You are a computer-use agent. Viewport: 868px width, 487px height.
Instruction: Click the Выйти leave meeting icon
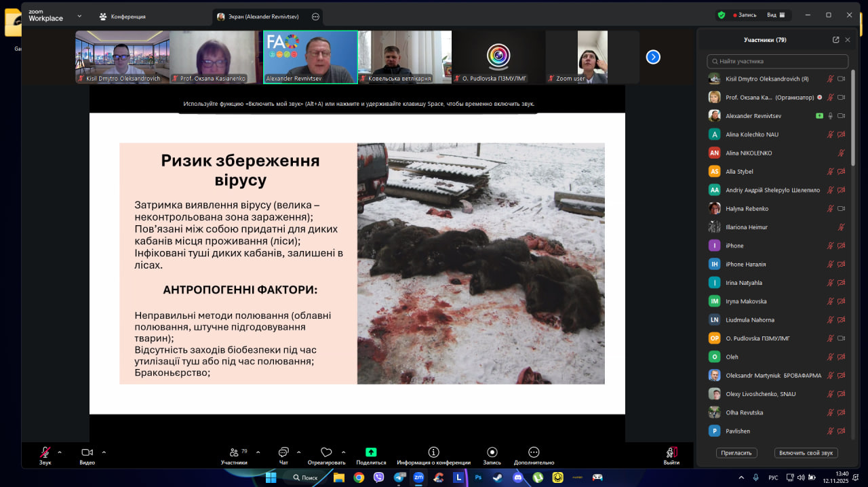point(671,452)
